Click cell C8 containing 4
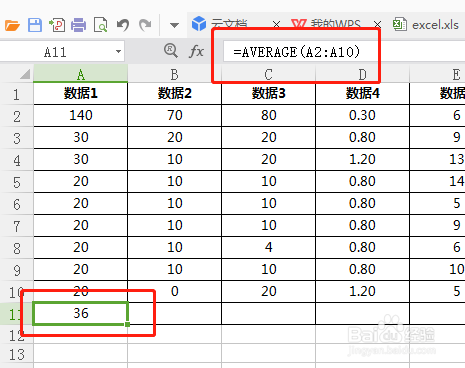465x368 pixels. click(268, 248)
